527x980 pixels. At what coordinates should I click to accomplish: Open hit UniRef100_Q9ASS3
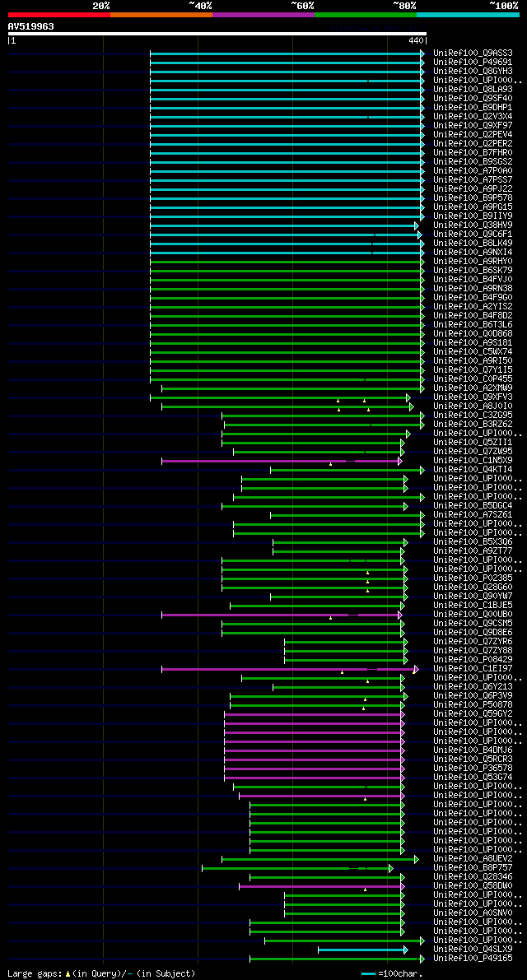point(473,53)
